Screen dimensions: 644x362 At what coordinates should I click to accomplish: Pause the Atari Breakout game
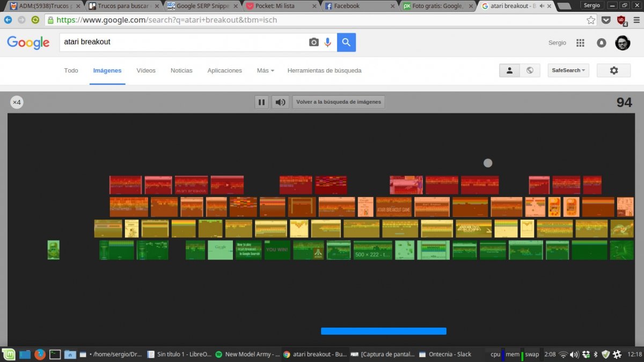click(261, 102)
